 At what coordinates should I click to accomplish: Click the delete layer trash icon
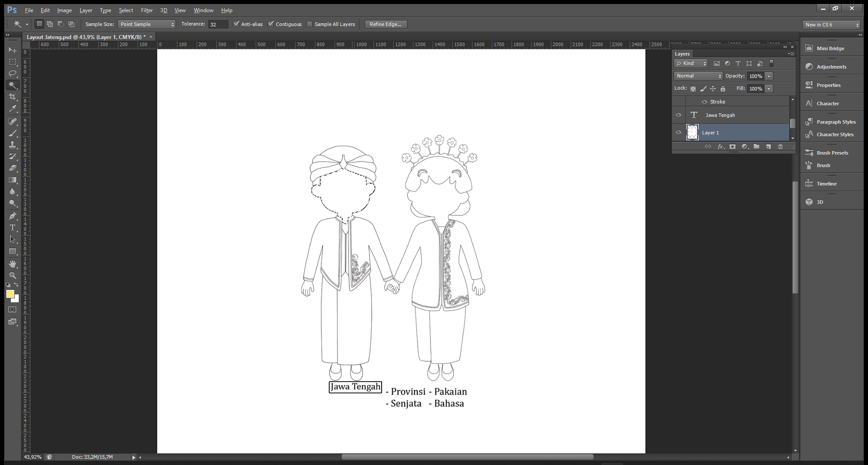(x=780, y=146)
